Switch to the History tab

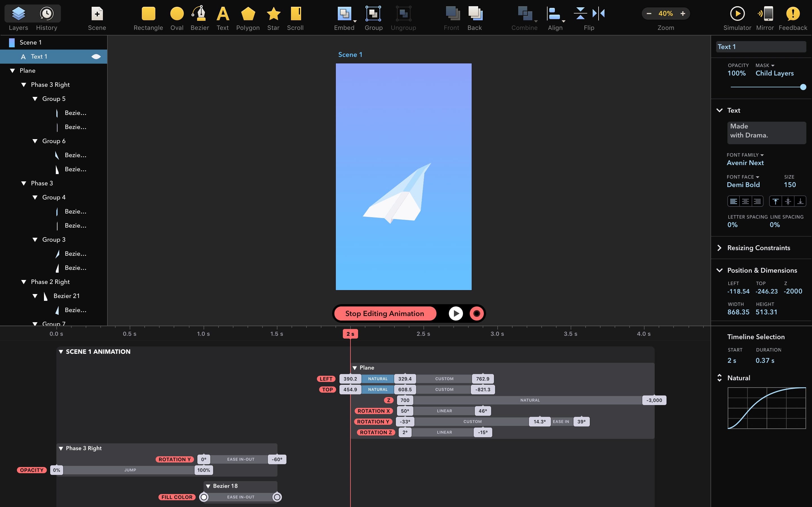tap(47, 14)
